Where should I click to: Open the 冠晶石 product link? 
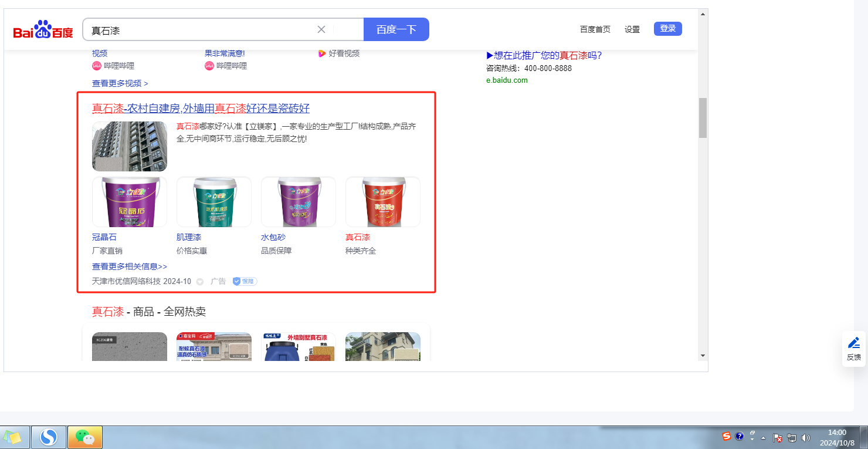pos(104,237)
